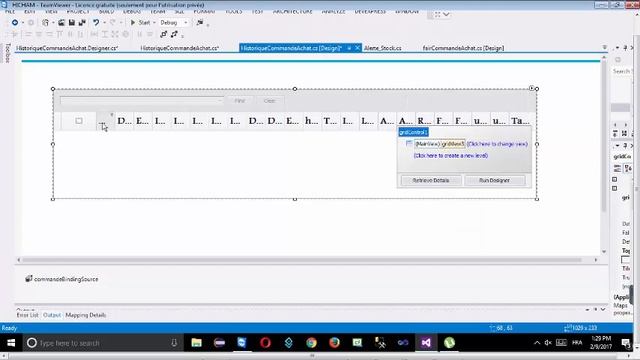Open the Opera browser on the taskbar
Image resolution: width=640 pixels, height=360 pixels.
click(265, 343)
